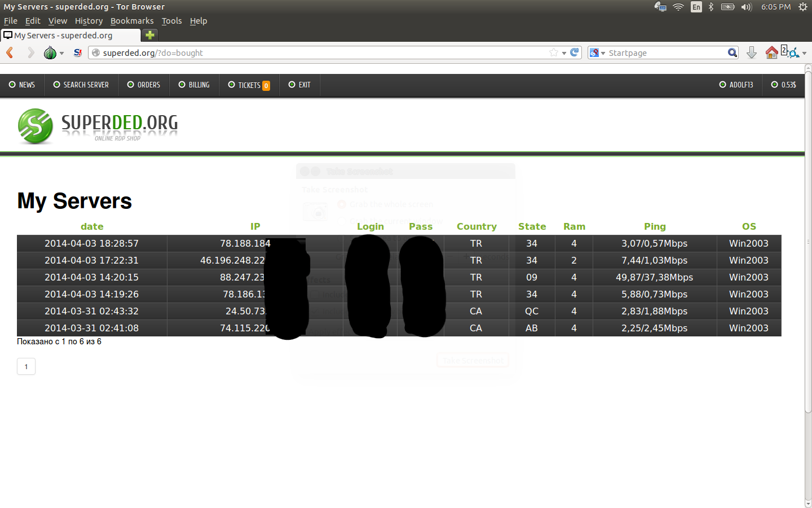The height and width of the screenshot is (508, 812).
Task: Click EXIT to log out
Action: [299, 85]
